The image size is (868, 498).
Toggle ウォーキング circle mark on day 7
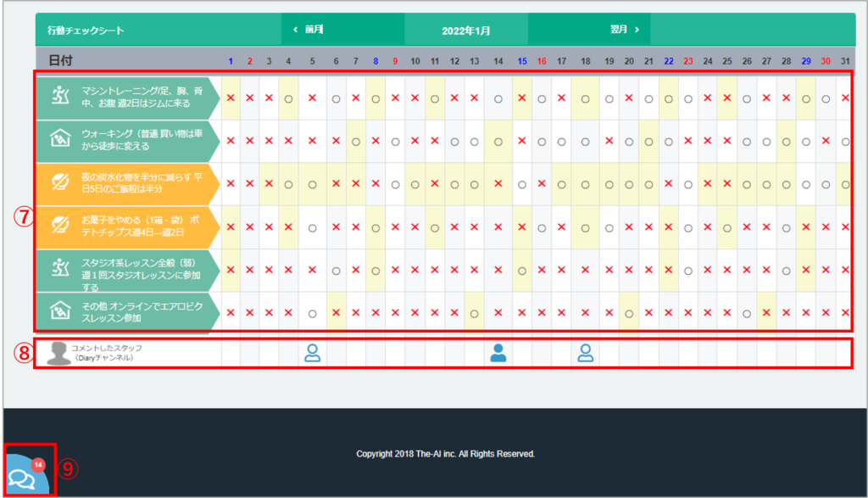355,142
